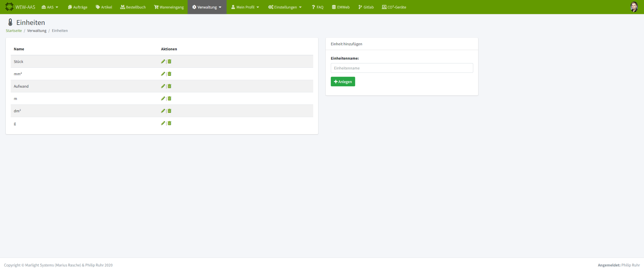This screenshot has height=272, width=644.
Task: Open the Verwaltung dropdown menu
Action: (207, 7)
